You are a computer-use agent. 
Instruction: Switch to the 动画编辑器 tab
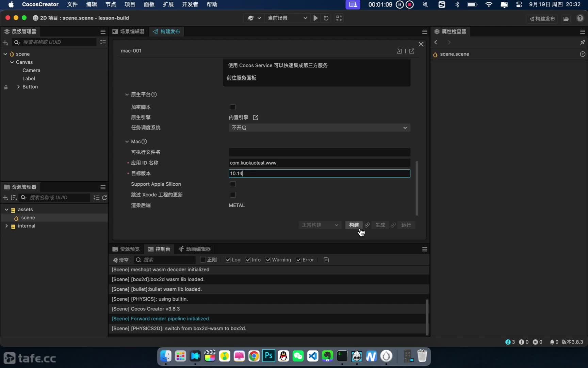tap(195, 249)
